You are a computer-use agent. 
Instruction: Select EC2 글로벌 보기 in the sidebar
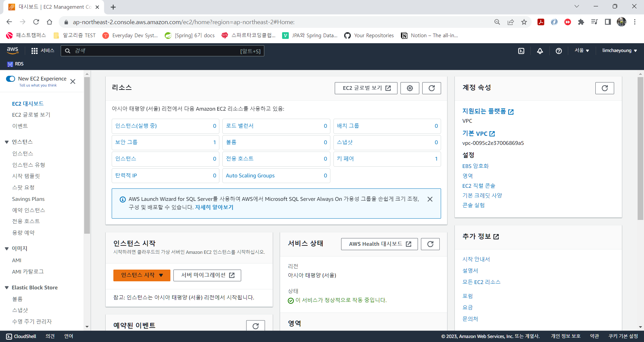(31, 115)
